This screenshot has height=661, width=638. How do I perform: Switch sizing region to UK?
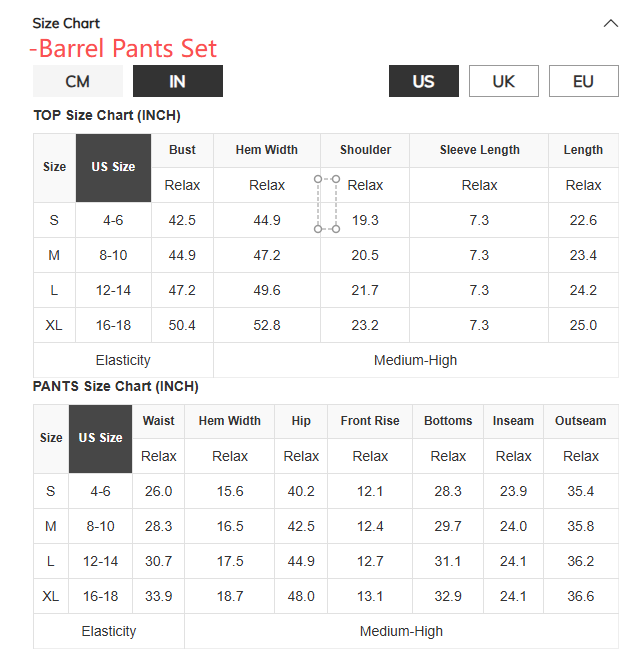pyautogui.click(x=503, y=81)
